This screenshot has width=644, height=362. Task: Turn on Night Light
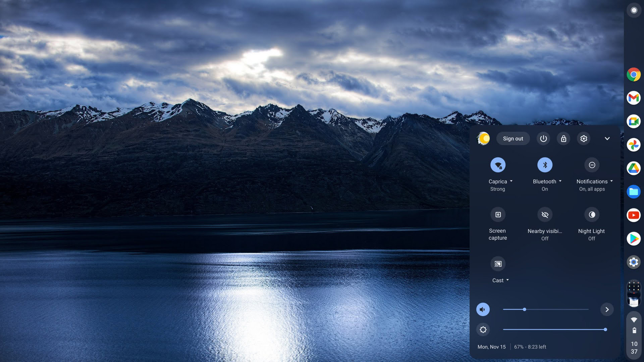(592, 215)
